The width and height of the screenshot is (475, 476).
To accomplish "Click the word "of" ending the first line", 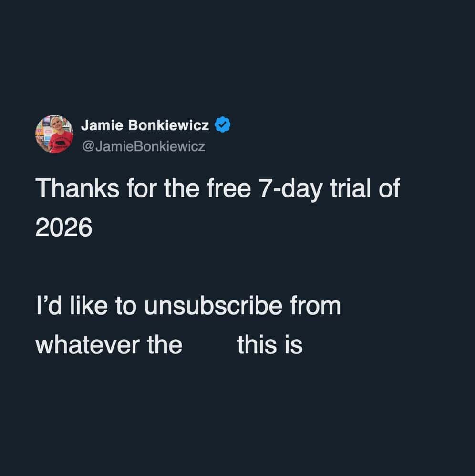I will click(x=388, y=189).
